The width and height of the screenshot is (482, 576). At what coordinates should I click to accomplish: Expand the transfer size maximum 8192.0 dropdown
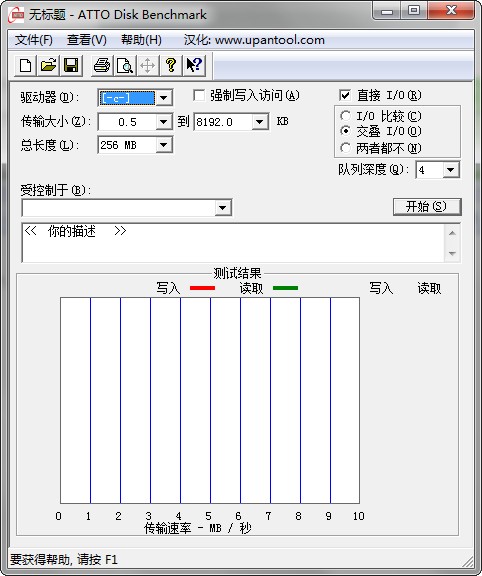tap(260, 122)
